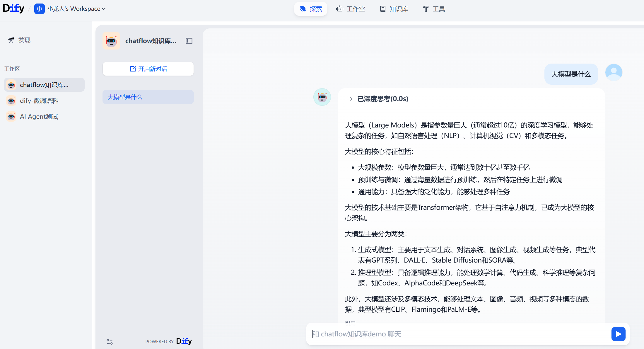Open 发现 with the telescope icon
This screenshot has height=349, width=644.
point(19,40)
